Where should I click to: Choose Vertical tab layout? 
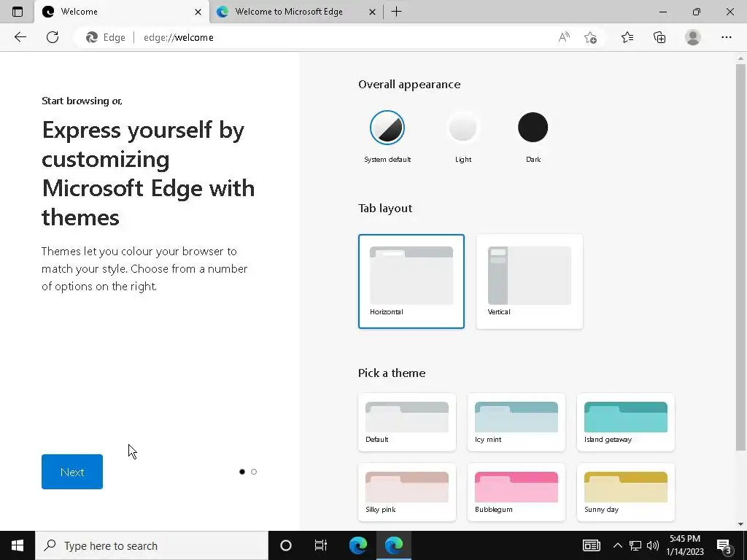[530, 281]
